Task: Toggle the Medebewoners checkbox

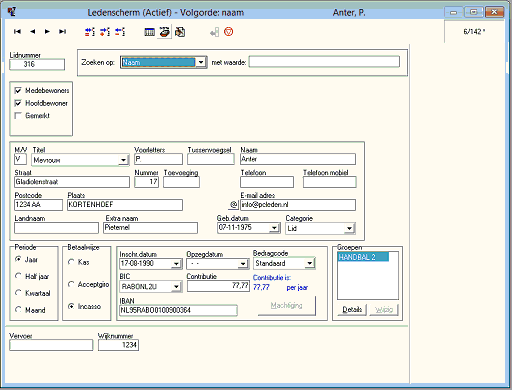Action: (18, 90)
